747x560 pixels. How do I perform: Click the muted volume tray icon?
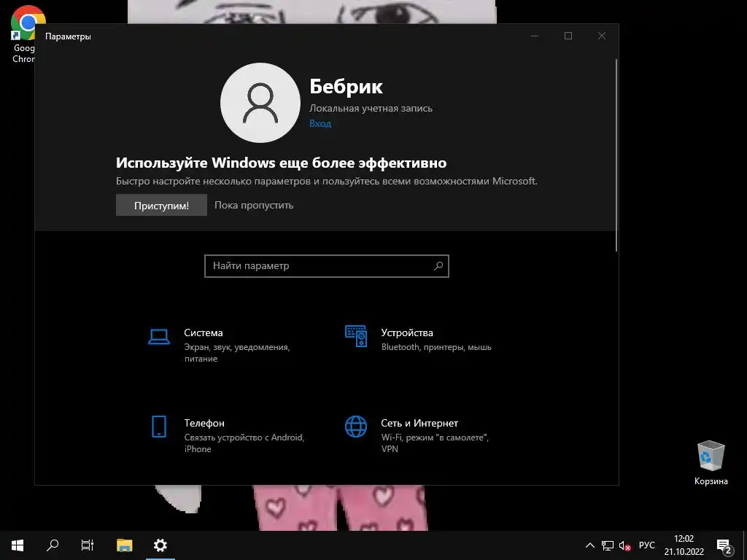[x=624, y=545]
